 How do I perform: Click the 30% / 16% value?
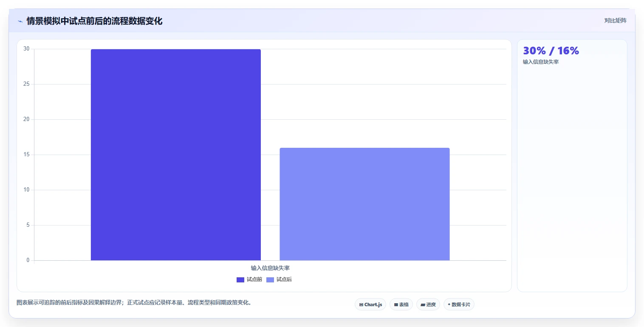coord(551,51)
